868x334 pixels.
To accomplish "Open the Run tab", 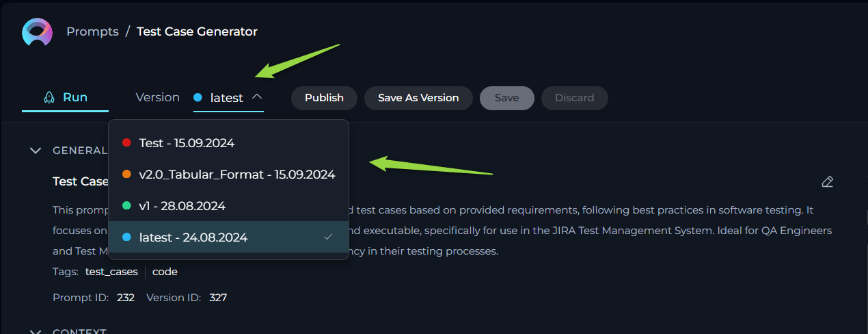I will tap(66, 97).
